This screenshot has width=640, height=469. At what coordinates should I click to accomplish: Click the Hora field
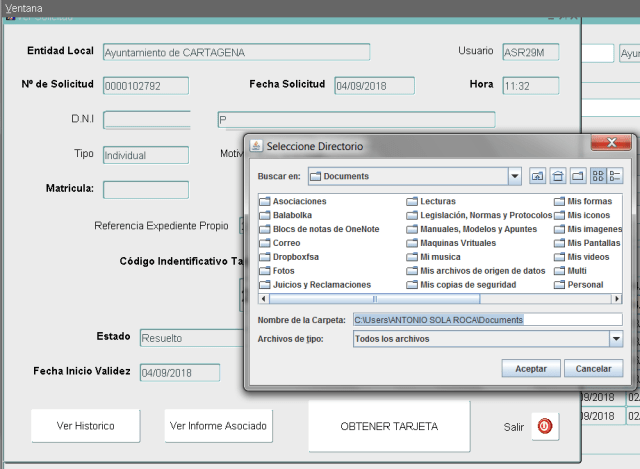531,86
